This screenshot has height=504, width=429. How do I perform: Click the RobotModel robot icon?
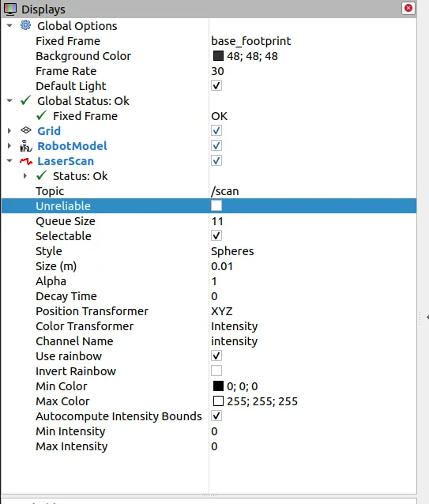click(26, 145)
